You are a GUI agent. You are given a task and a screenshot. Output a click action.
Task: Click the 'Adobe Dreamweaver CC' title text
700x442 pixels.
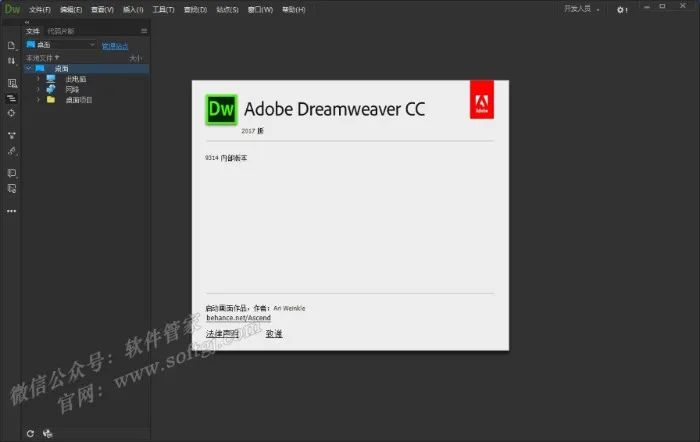tap(334, 109)
